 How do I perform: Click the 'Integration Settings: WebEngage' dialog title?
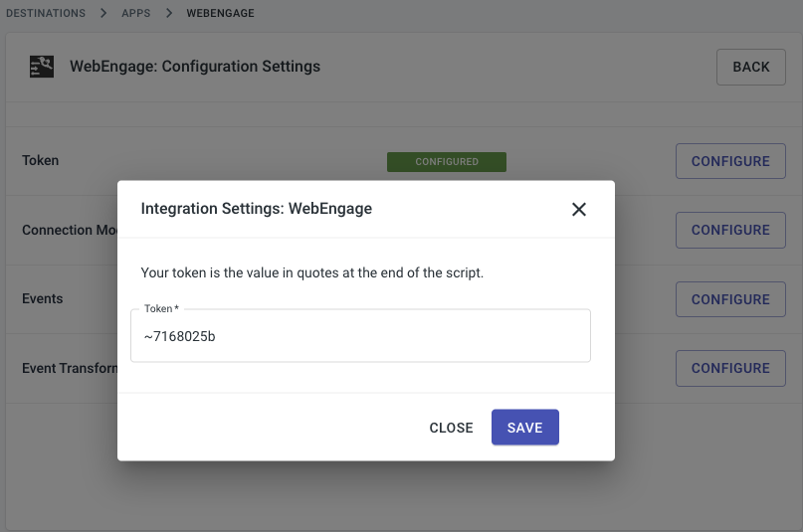(257, 209)
